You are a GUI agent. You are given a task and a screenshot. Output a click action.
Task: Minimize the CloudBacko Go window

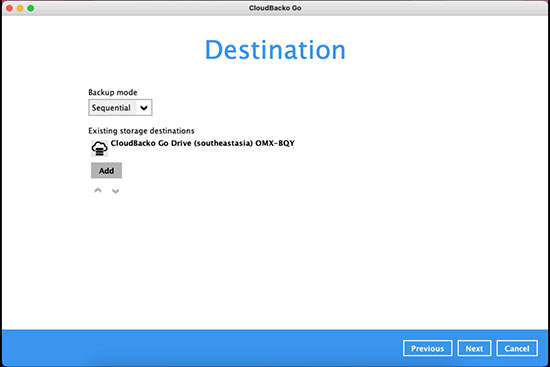[20, 8]
